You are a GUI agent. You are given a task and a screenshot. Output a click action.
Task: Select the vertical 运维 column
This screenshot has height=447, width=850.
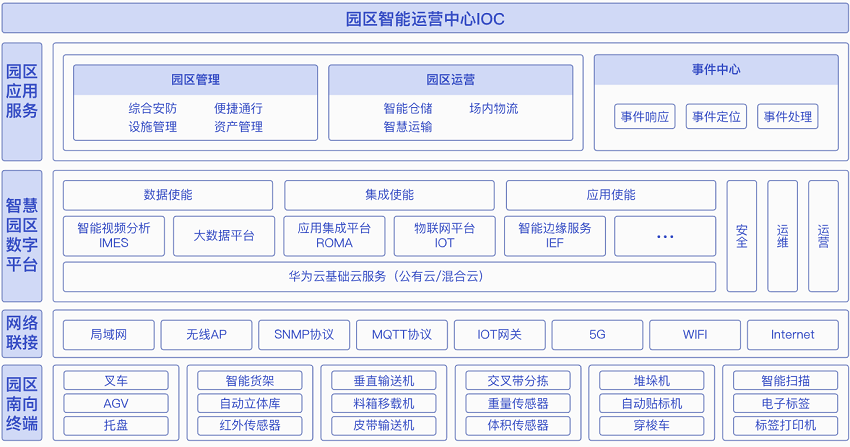[x=782, y=236]
